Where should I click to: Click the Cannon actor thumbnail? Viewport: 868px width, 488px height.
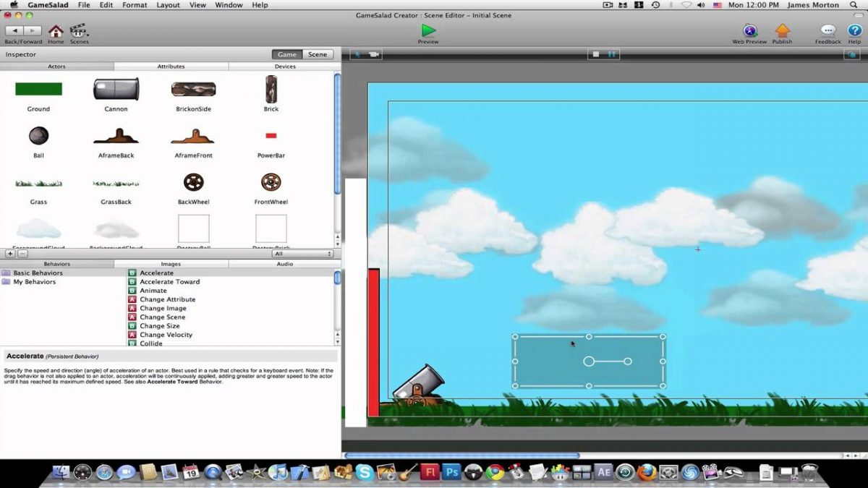pos(116,90)
